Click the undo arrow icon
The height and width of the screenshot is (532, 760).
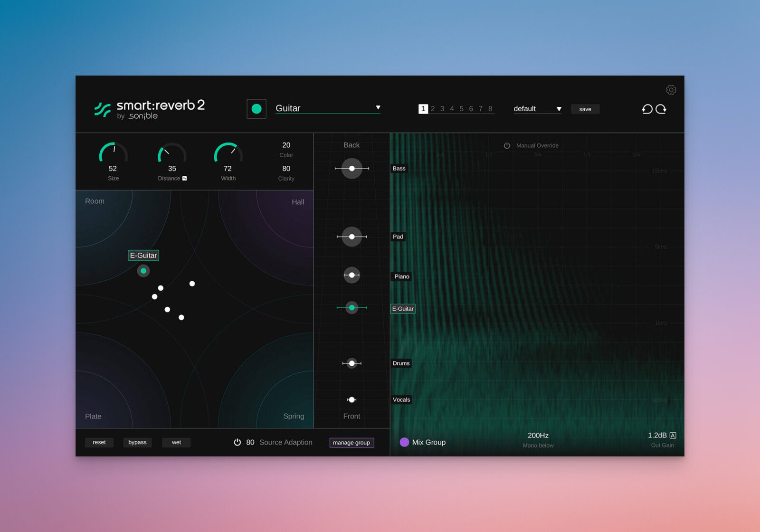click(x=646, y=109)
